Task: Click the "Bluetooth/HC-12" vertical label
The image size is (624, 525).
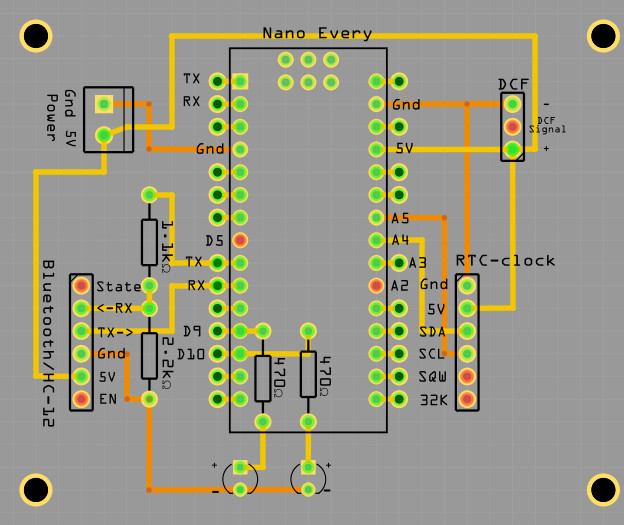Action: point(48,343)
